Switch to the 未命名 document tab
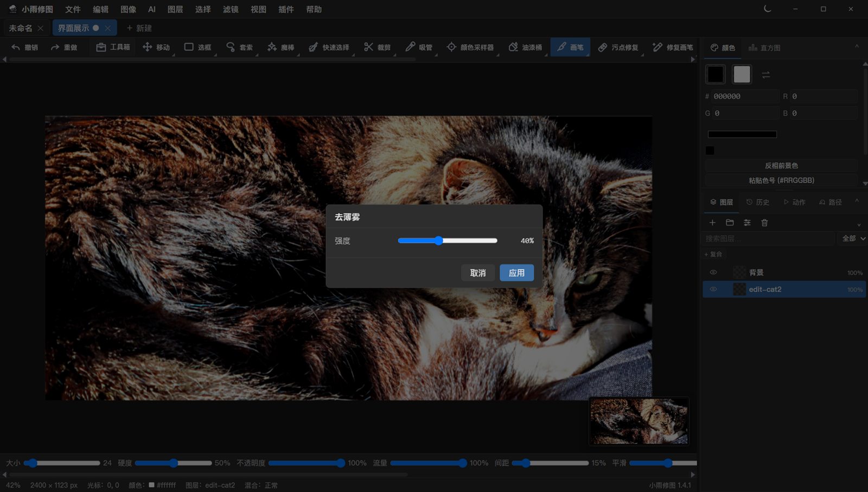Viewport: 868px width, 492px height. pyautogui.click(x=21, y=28)
